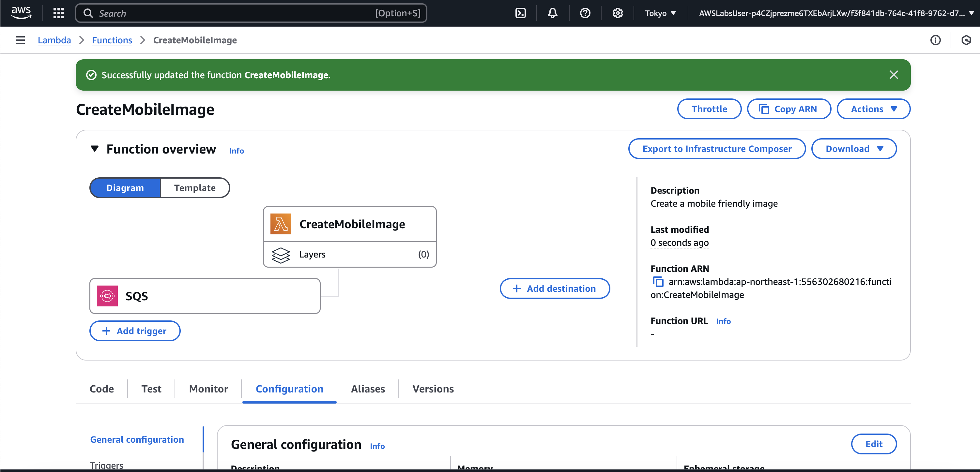Launch CloudShell from the top bar
This screenshot has width=980, height=472.
(520, 13)
